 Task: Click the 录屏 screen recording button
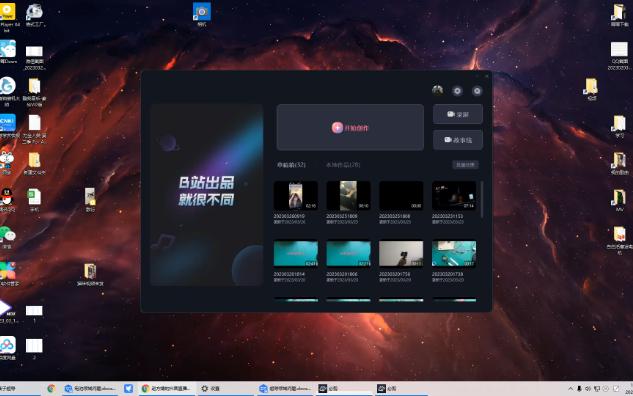[458, 114]
